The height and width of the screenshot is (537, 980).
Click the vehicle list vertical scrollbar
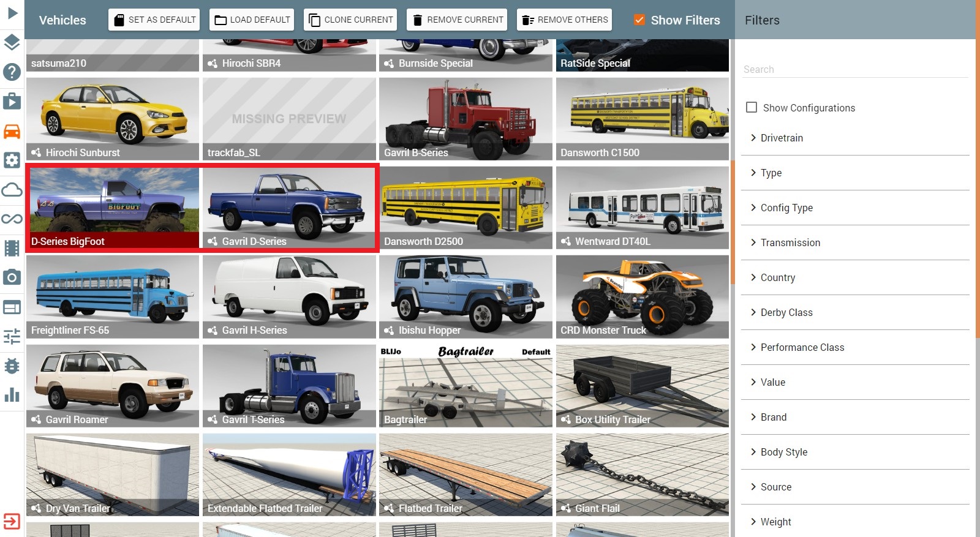click(732, 223)
